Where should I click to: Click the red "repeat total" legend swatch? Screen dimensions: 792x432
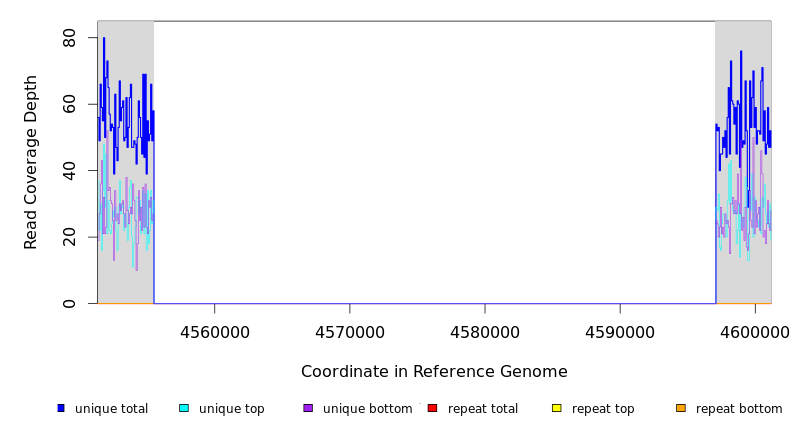click(432, 408)
